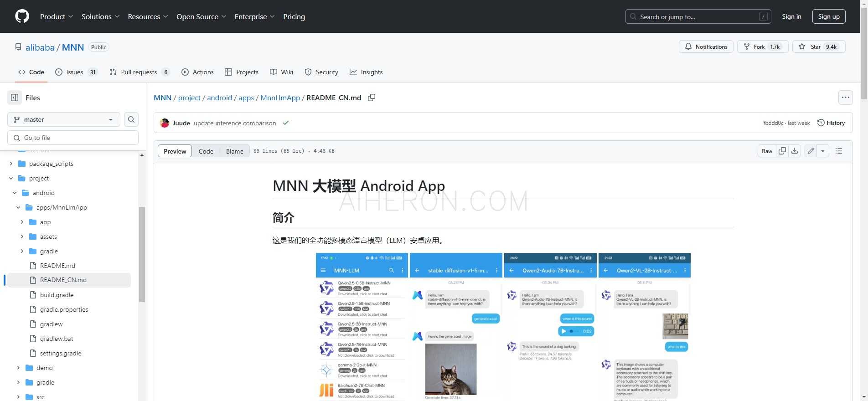Click the build.gradle file icon in tree

coord(33,295)
